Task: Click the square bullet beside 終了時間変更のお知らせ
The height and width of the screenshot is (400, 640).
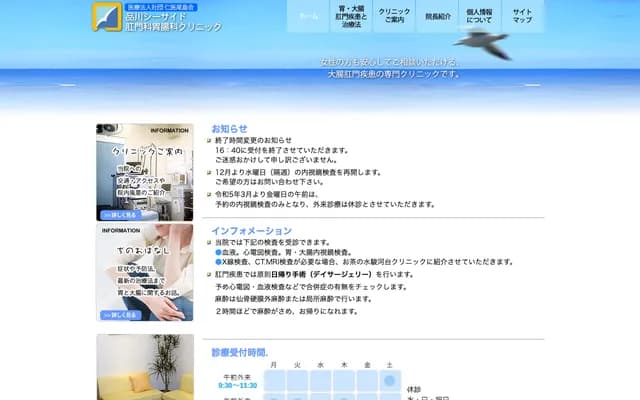Action: coord(209,141)
